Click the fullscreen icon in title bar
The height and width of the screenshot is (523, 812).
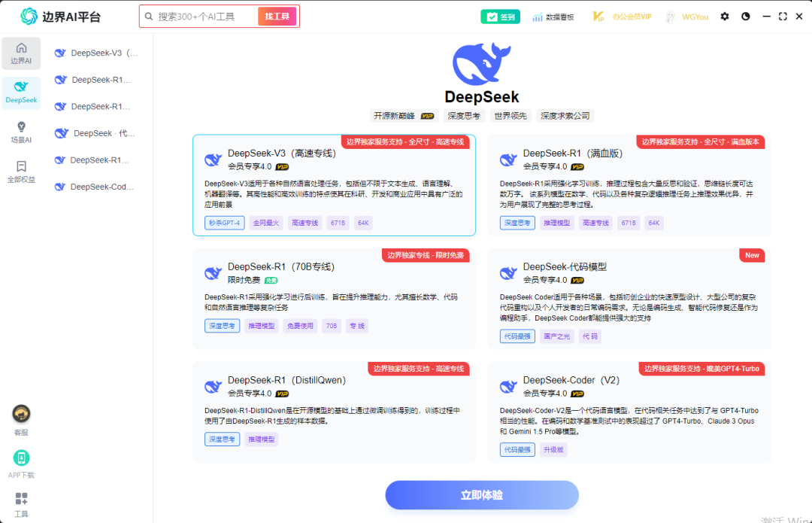[x=783, y=17]
